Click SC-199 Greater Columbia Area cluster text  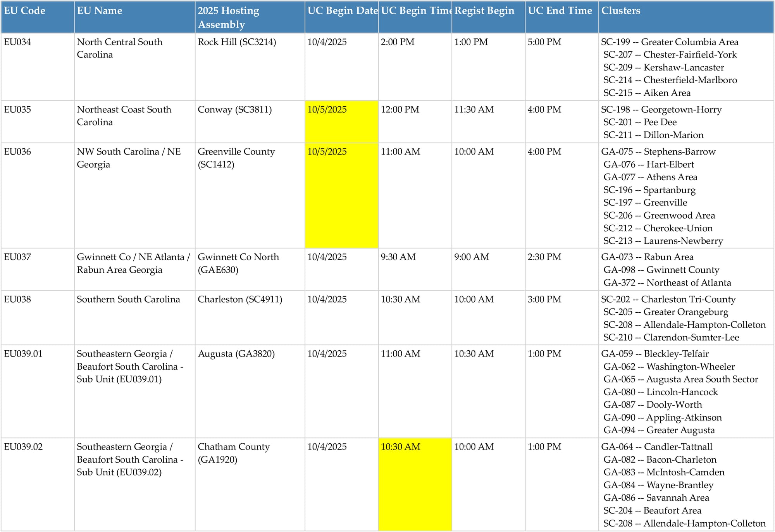click(x=670, y=42)
